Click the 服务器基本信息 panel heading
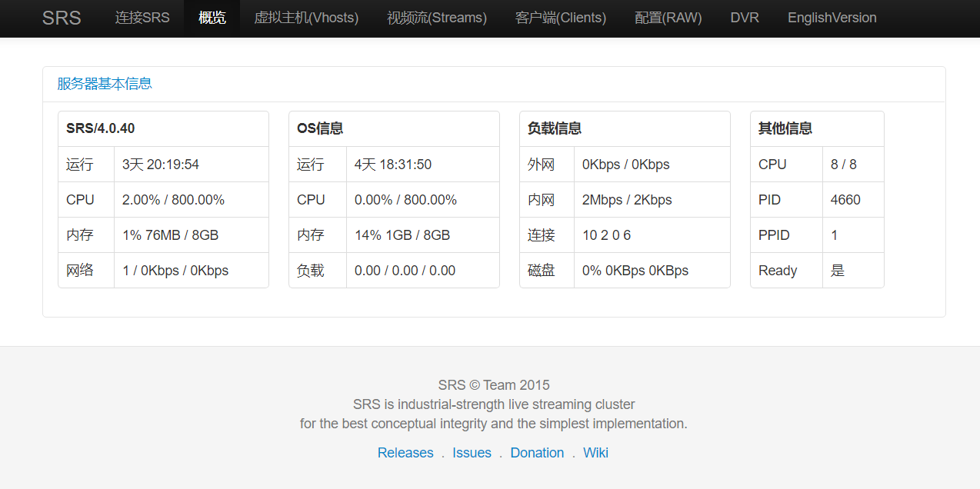The width and height of the screenshot is (980, 489). point(105,84)
